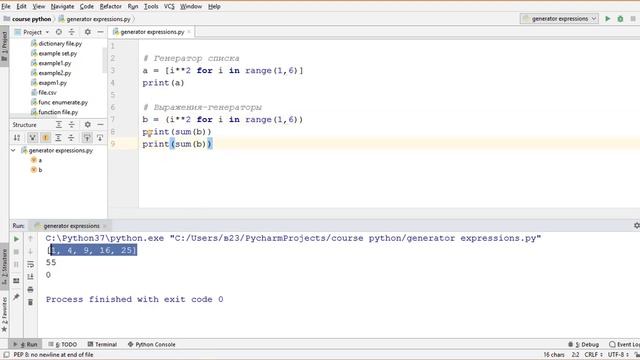Screen dimensions: 640x360
Task: Collapse all in the Structure panel header
Action: point(71,124)
